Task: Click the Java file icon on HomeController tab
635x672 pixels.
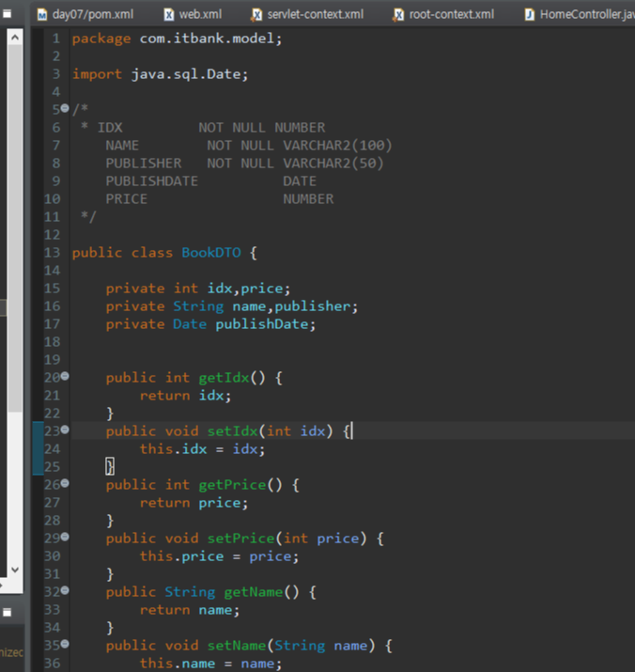Action: pos(530,15)
